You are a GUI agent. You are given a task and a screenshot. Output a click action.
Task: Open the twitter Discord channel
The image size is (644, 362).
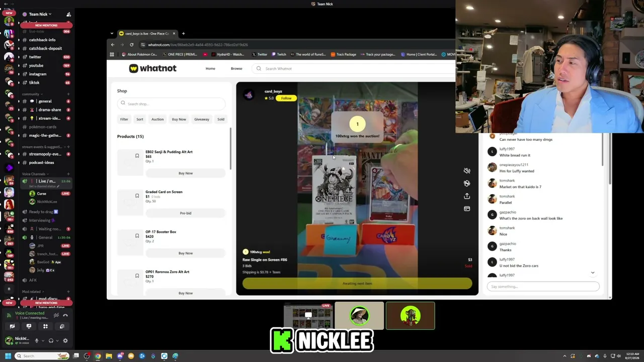tap(35, 57)
